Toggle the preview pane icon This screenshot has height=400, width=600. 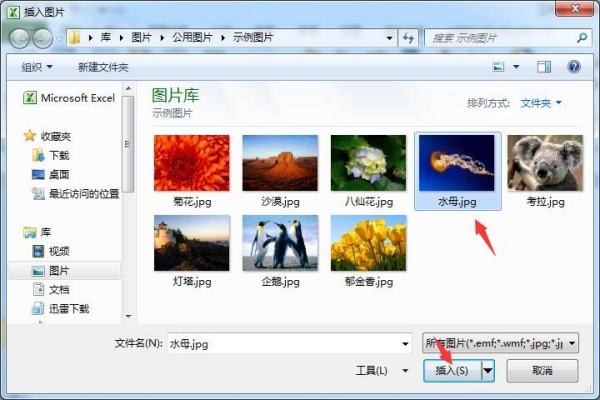tap(544, 67)
